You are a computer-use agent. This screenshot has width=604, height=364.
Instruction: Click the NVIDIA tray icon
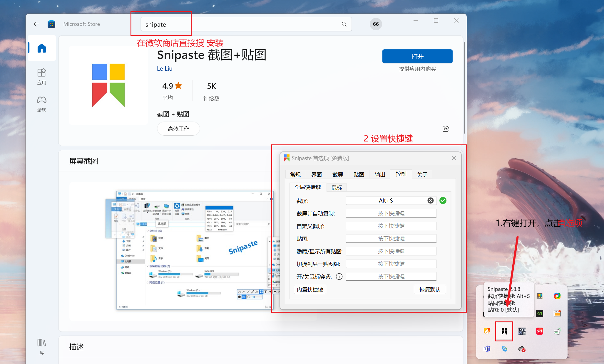tap(540, 314)
